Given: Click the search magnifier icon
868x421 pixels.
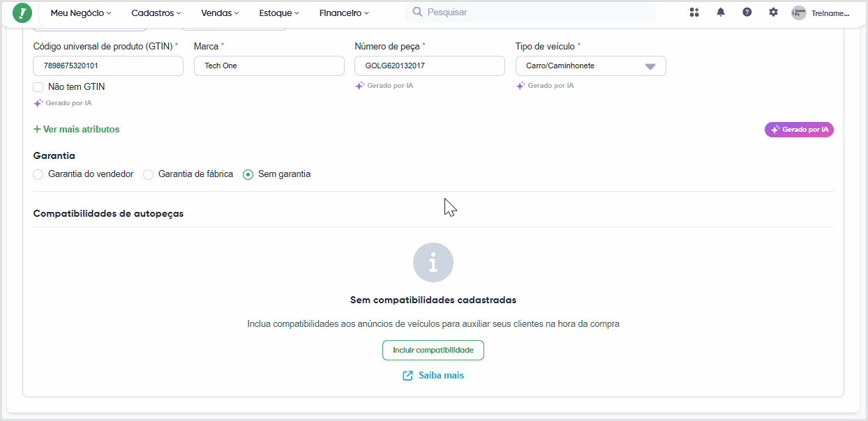Looking at the screenshot, I should coord(418,13).
